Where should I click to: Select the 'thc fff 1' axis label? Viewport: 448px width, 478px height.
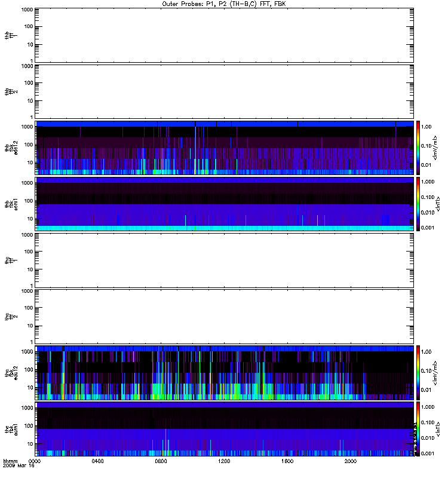11,261
